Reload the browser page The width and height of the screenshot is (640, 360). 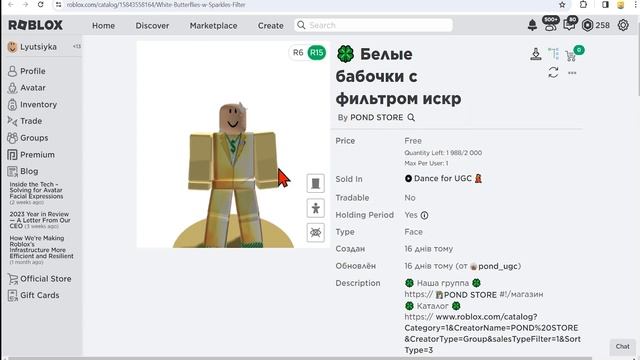(40, 4)
